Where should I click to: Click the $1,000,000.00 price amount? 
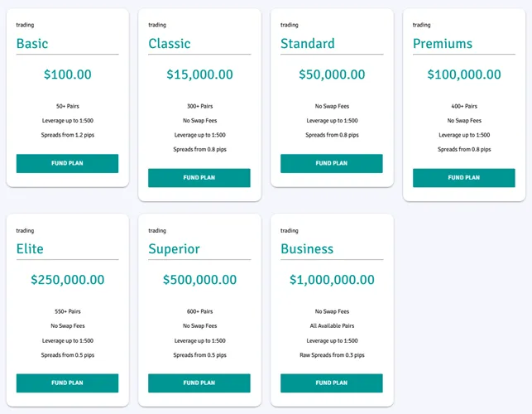click(x=332, y=280)
